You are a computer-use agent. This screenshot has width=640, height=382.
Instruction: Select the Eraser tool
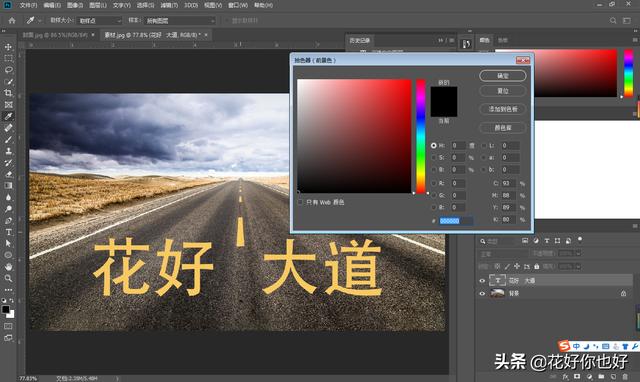[x=8, y=174]
